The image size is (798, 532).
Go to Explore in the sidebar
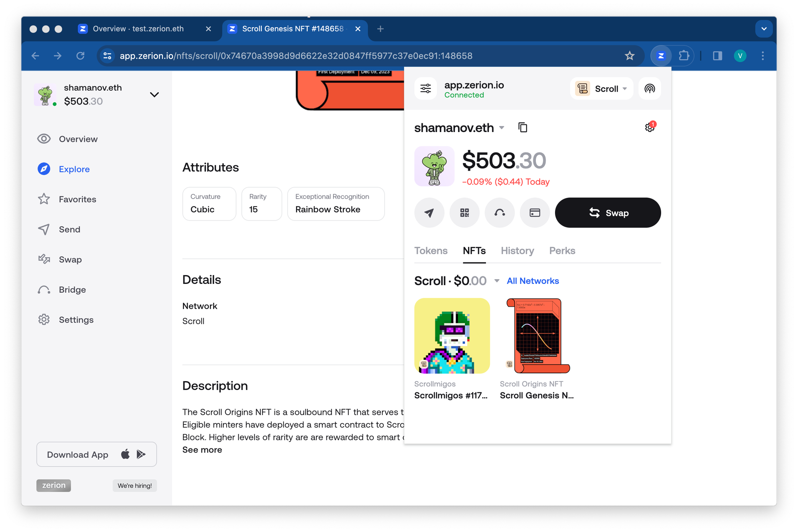coord(64,169)
